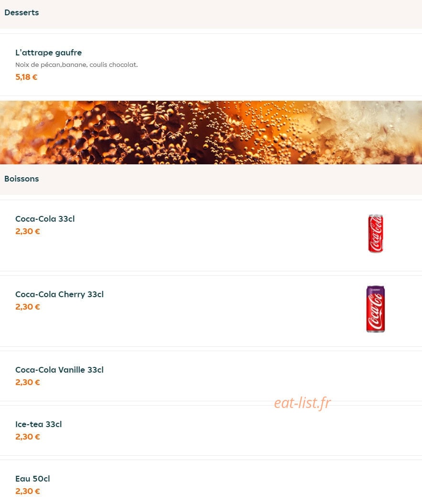Viewport: 422px width, 504px height.
Task: Select Coca-Cola Cherry 33cl item name
Action: point(60,294)
